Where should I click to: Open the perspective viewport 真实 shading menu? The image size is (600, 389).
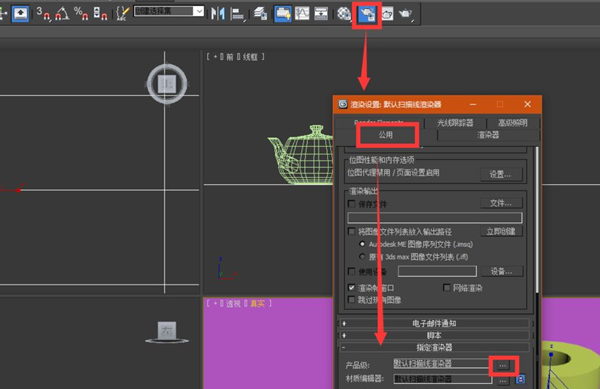(257, 304)
